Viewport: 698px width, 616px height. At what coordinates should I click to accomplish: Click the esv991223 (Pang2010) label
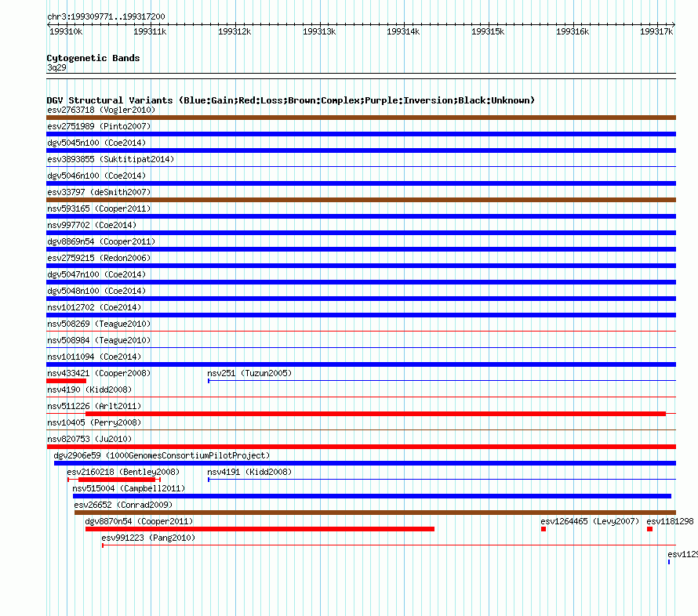pyautogui.click(x=148, y=538)
